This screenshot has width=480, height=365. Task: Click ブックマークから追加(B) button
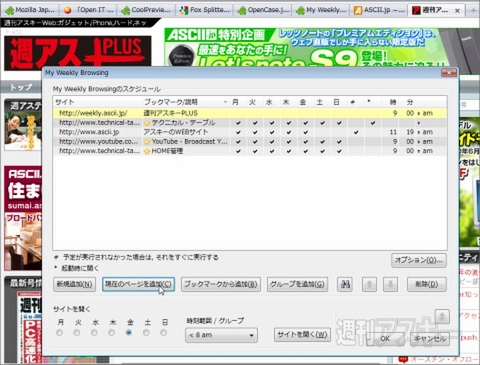point(221,284)
